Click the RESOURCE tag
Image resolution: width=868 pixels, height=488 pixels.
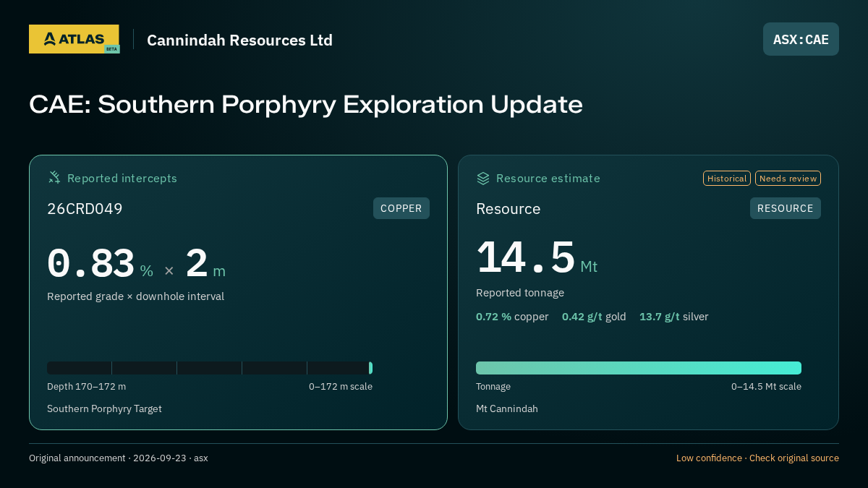point(786,208)
